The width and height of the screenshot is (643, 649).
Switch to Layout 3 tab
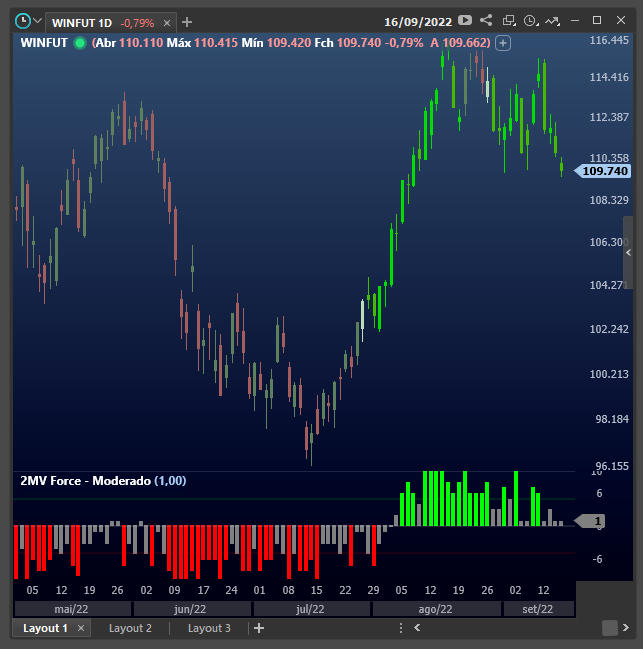tap(209, 628)
